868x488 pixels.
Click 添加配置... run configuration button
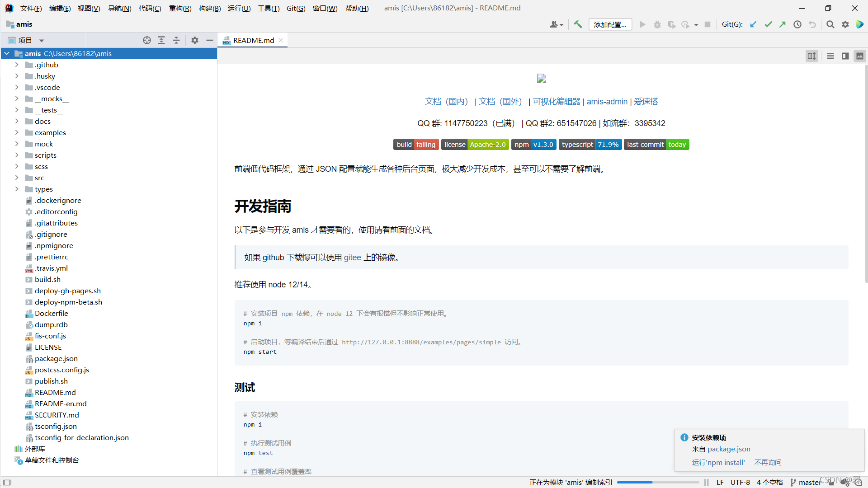610,24
